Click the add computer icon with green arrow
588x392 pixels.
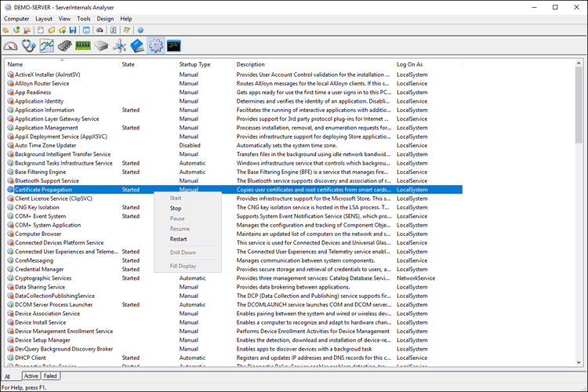coord(16,30)
